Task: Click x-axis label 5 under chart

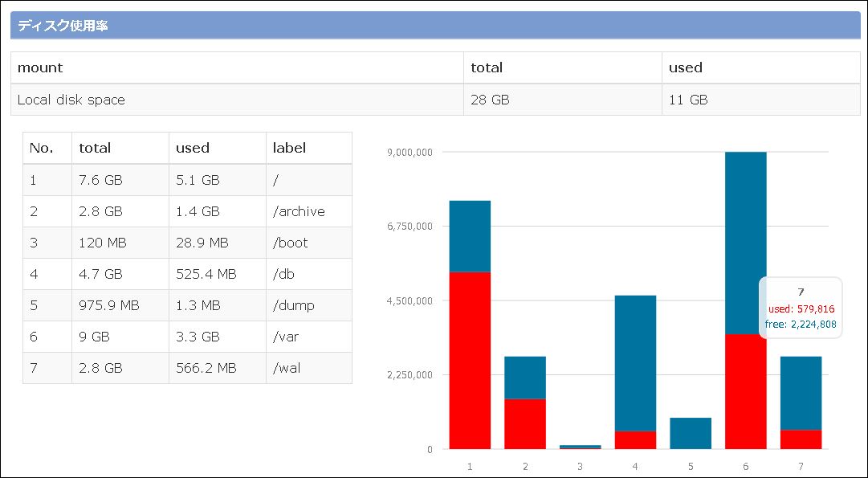Action: [x=691, y=467]
